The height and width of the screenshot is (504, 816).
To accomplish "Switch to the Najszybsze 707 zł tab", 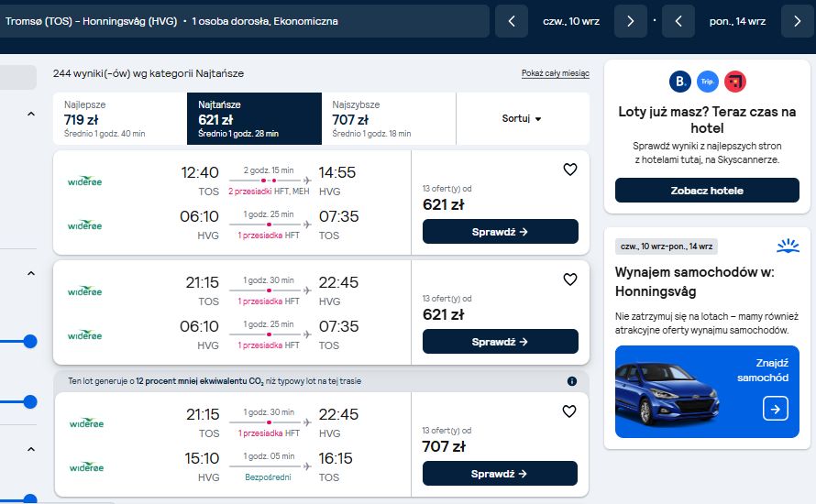I will click(x=388, y=118).
